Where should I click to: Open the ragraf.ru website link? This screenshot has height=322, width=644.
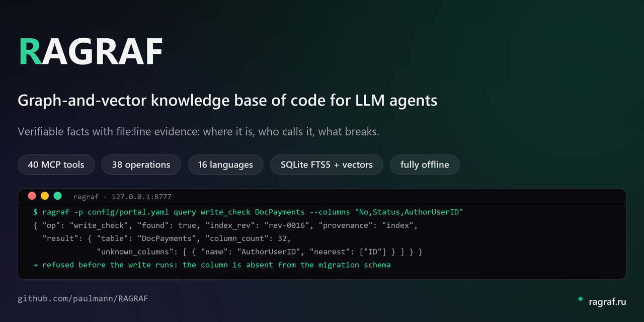(x=607, y=302)
